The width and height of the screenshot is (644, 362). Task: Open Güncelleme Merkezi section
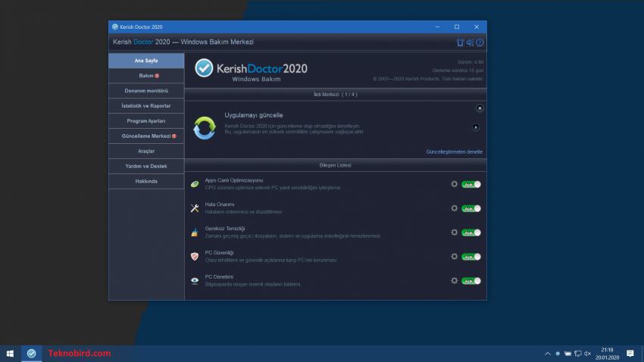(146, 136)
